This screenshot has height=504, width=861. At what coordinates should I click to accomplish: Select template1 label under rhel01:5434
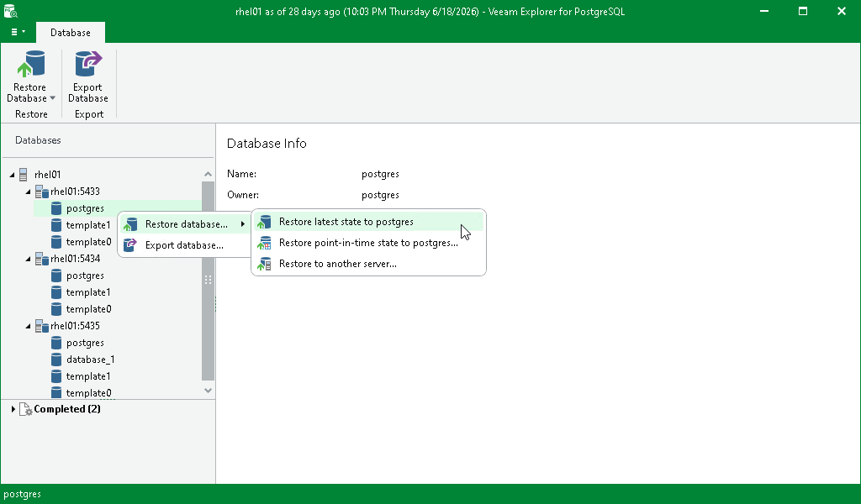coord(87,292)
